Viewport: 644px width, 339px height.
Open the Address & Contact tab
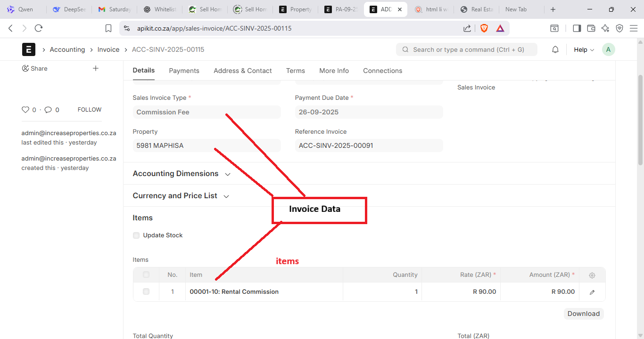(242, 71)
